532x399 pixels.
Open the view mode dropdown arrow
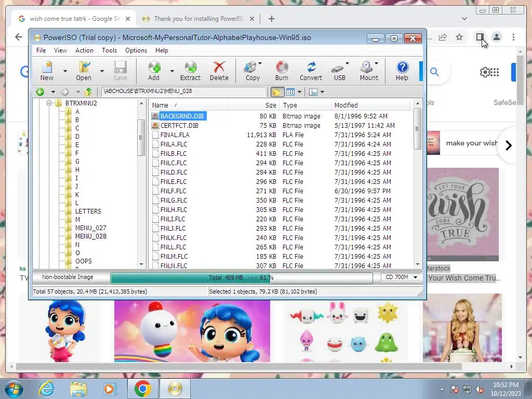(x=299, y=91)
